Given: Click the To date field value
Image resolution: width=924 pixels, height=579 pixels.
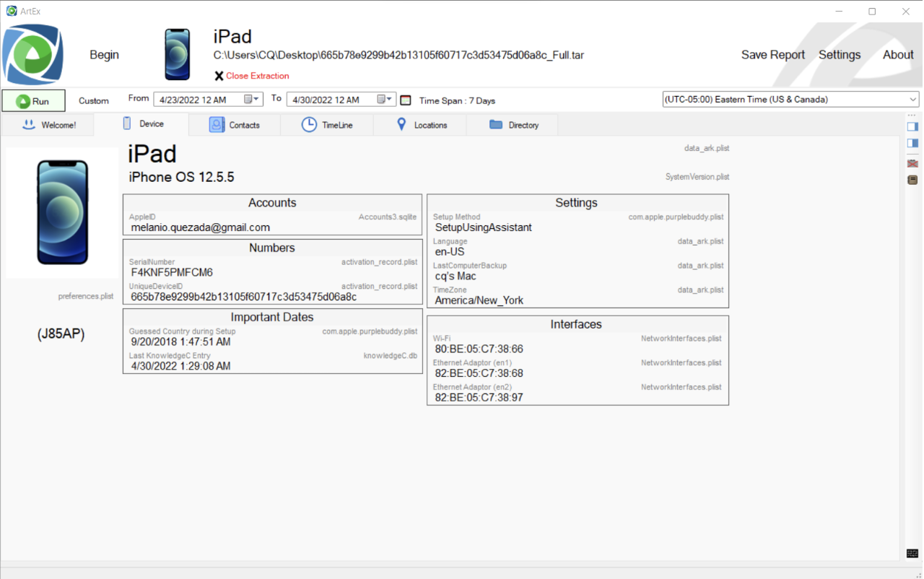Looking at the screenshot, I should pos(326,100).
